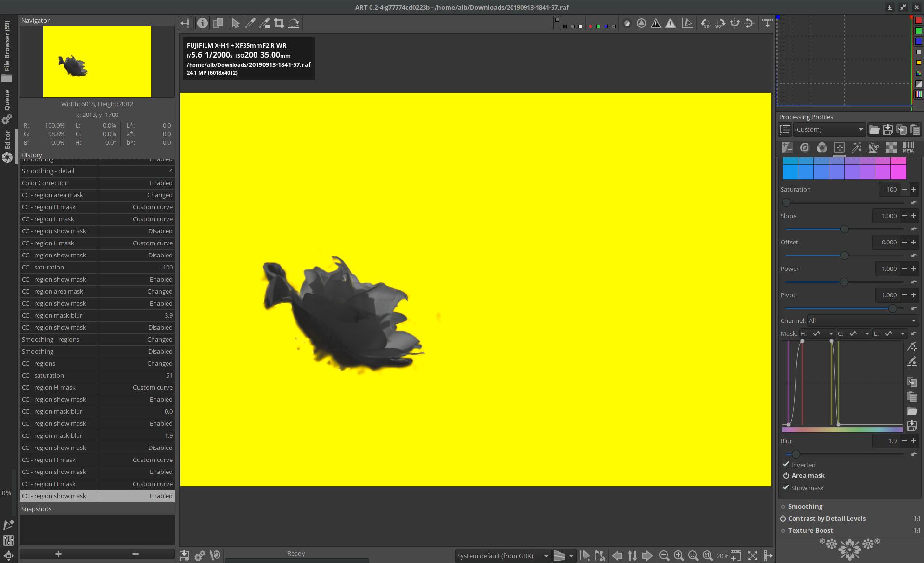Viewport: 924px width, 563px height.
Task: Expand the Texture Boost section
Action: coord(810,530)
